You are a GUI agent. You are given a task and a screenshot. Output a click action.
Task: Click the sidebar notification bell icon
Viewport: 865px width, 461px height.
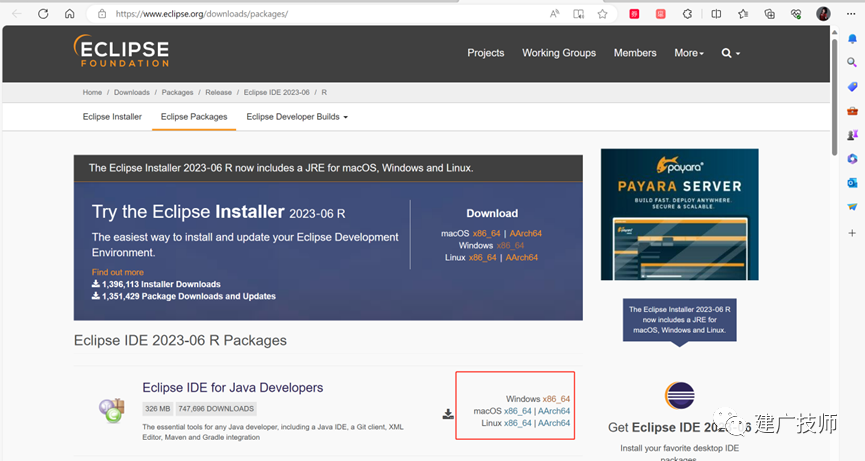pyautogui.click(x=852, y=39)
